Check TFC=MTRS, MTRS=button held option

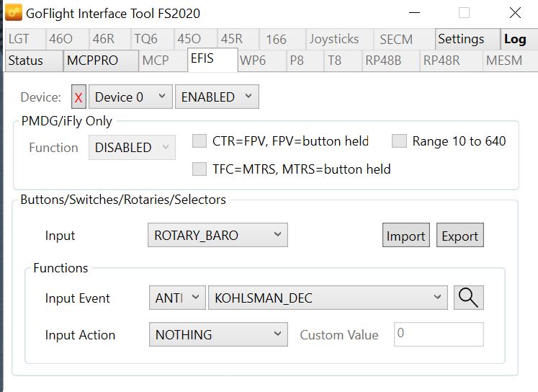(199, 169)
